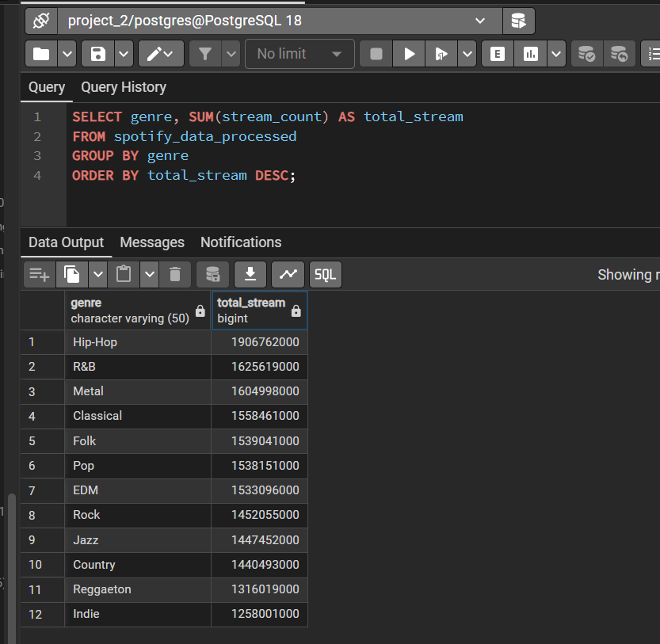Expand the execute options dropdown arrow
Screen dimensions: 660x644
(467, 54)
